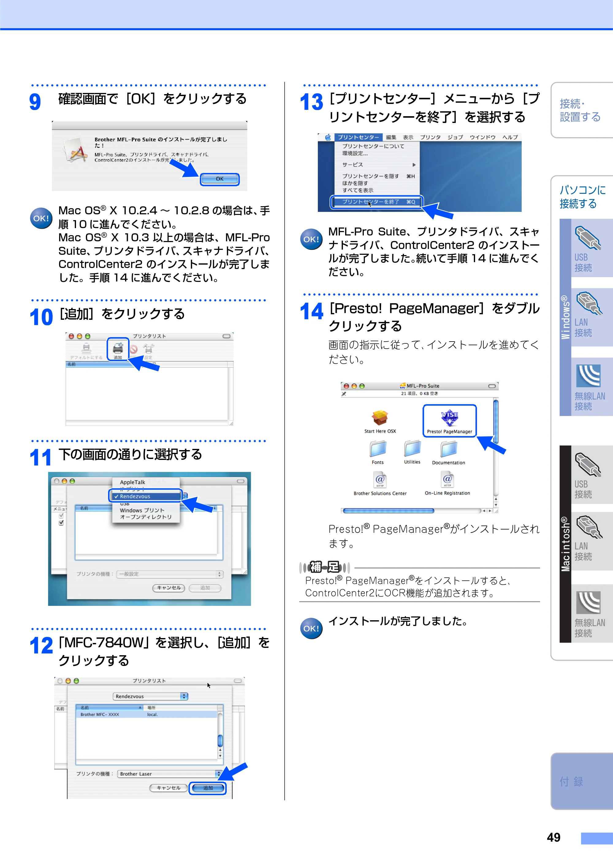Toggle the second checkbox in the メニュー column
The width and height of the screenshot is (613, 868).
61,523
